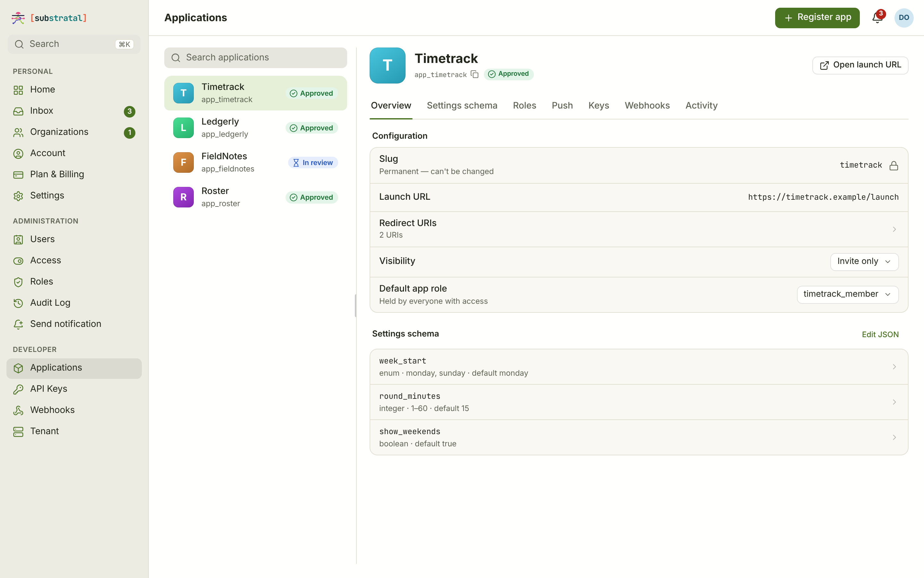Click the substratal logo
The width and height of the screenshot is (924, 578).
49,18
